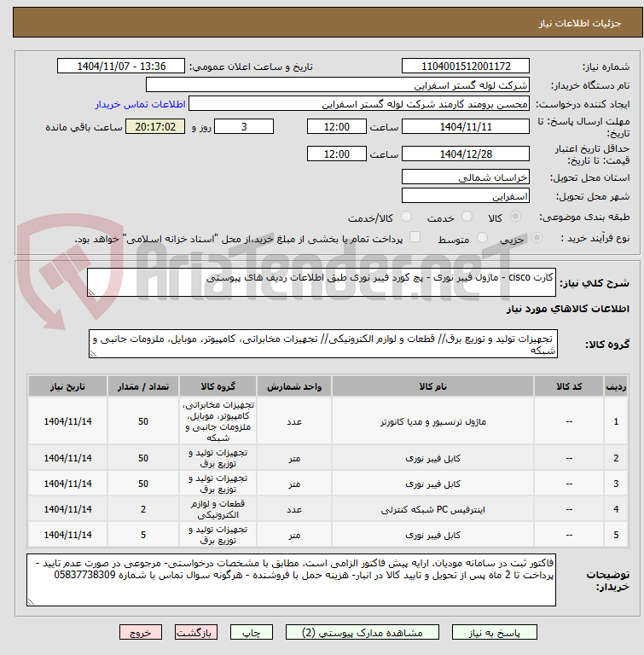Screen dimensions: 644x655
Task: Toggle the اسناد خزانه اسلامی payment checkbox
Action: click(x=415, y=237)
